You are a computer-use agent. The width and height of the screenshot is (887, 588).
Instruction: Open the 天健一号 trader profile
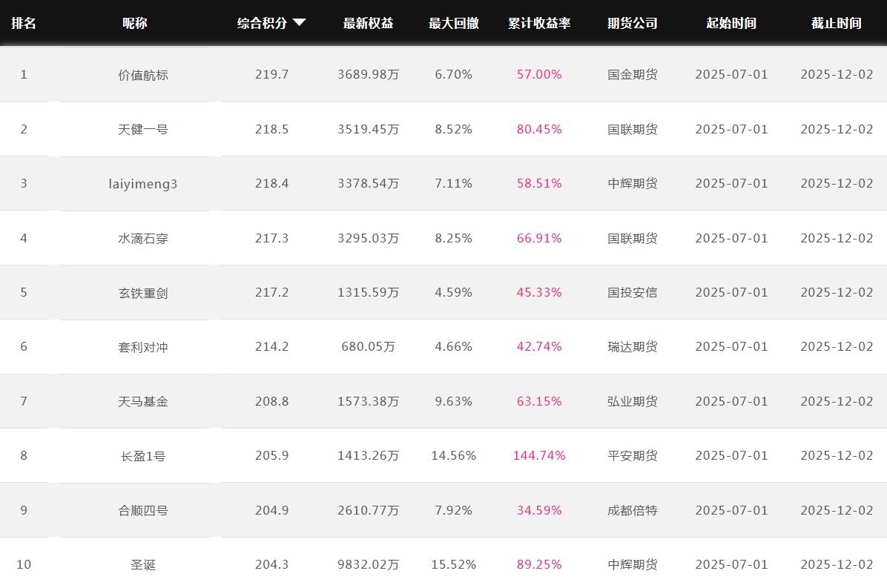point(143,130)
